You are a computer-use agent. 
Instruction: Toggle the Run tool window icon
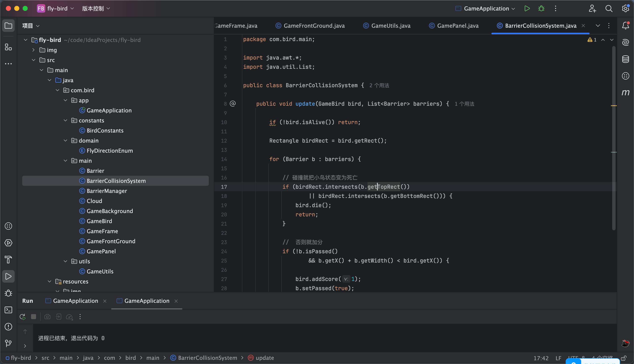click(x=8, y=276)
